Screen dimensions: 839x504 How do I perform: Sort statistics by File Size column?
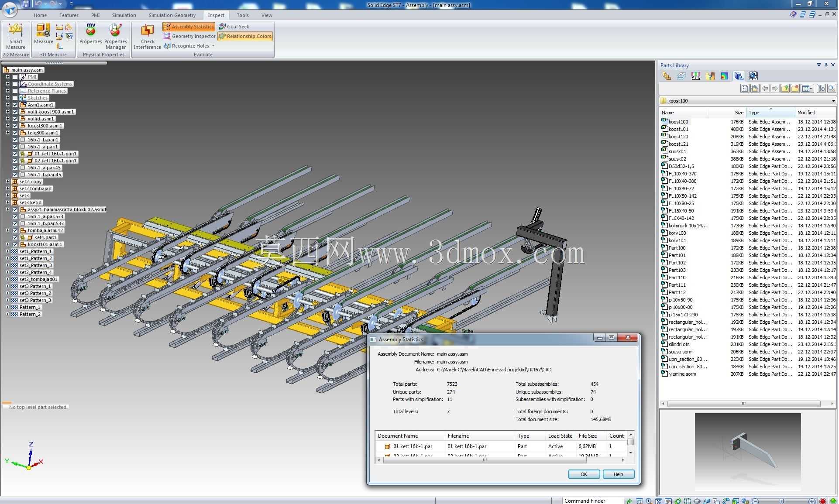[591, 436]
